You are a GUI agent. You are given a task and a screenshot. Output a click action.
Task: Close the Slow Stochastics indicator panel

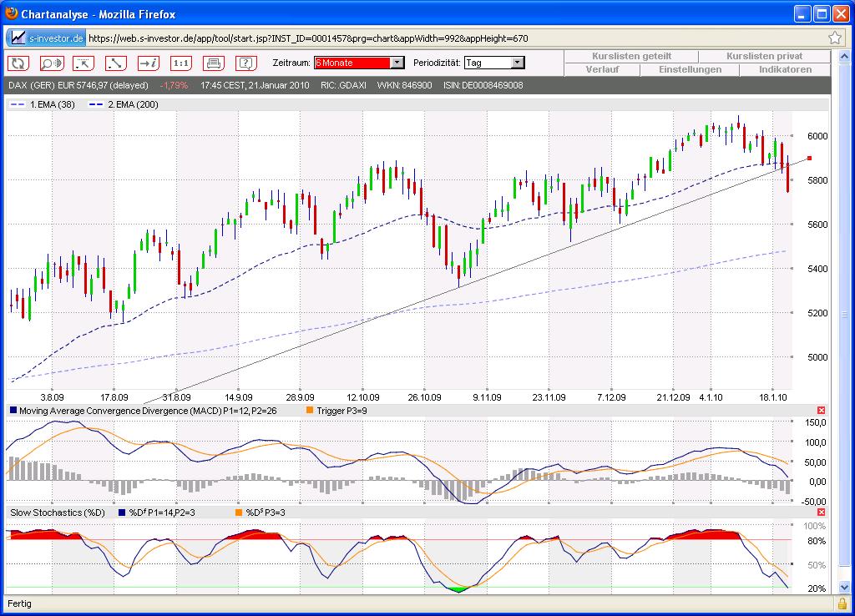tap(822, 512)
